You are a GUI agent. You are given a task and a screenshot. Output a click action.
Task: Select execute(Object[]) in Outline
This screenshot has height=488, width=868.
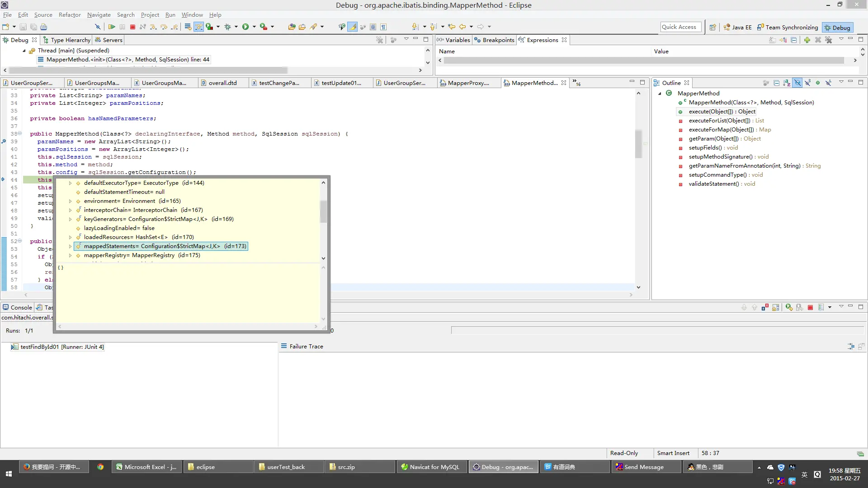(722, 112)
